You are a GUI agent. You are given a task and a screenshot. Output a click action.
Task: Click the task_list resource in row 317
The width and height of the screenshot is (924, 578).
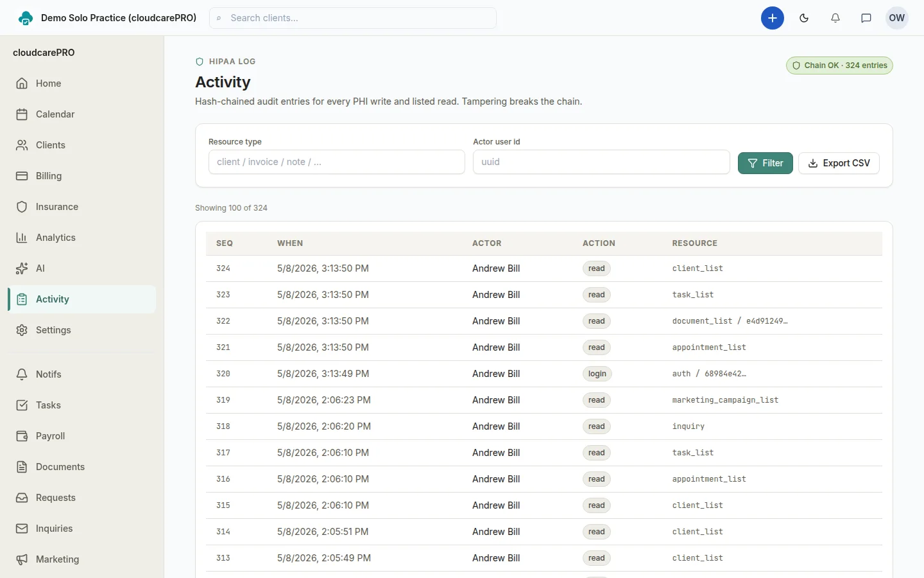pyautogui.click(x=693, y=453)
